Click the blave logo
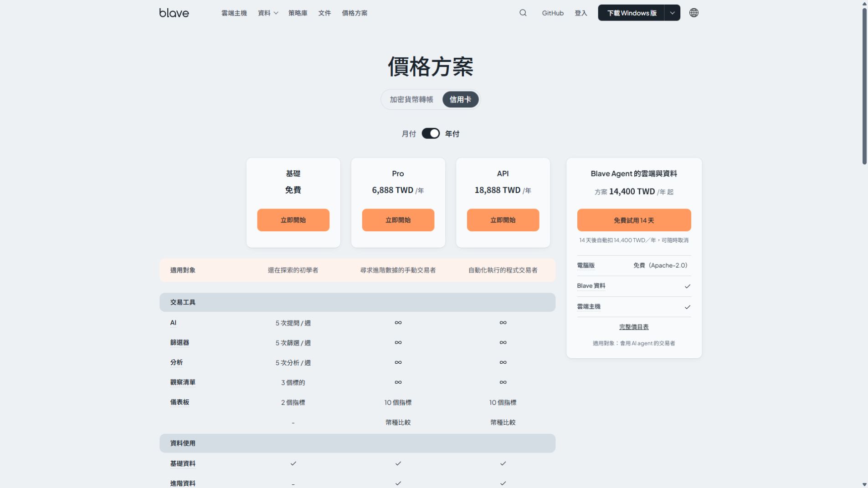The height and width of the screenshot is (488, 868). coord(174,13)
